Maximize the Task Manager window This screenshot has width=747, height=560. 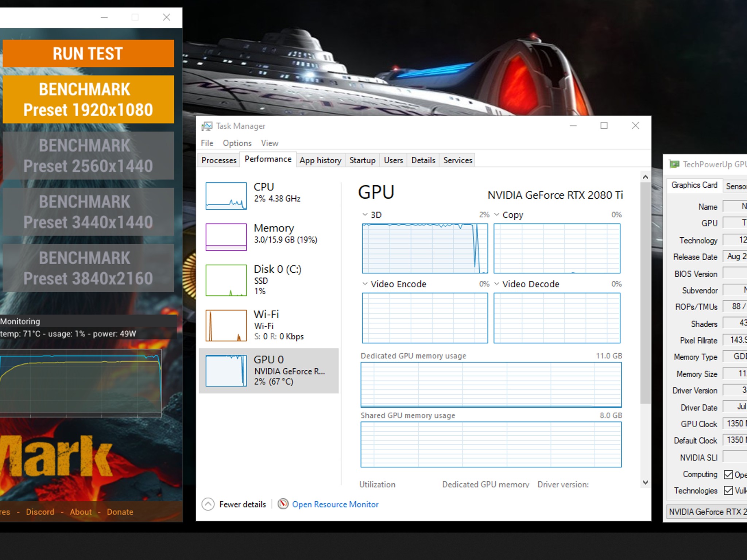tap(604, 126)
